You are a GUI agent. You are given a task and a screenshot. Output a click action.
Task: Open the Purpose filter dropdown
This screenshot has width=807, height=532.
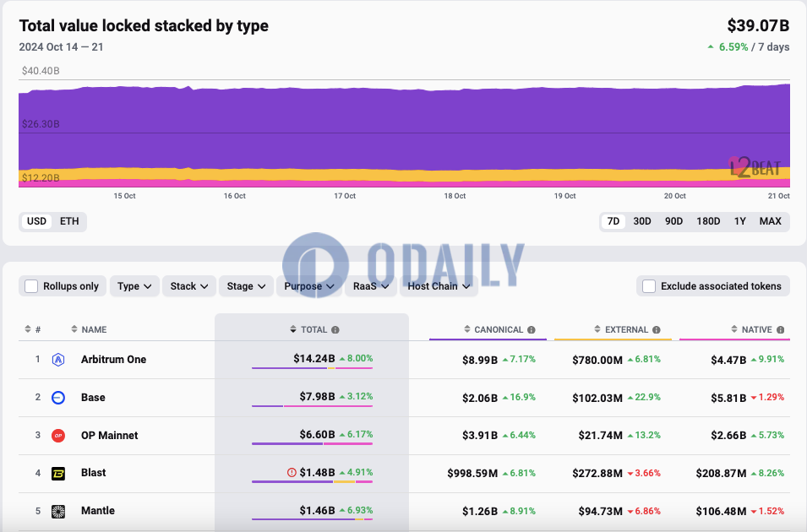tap(309, 286)
